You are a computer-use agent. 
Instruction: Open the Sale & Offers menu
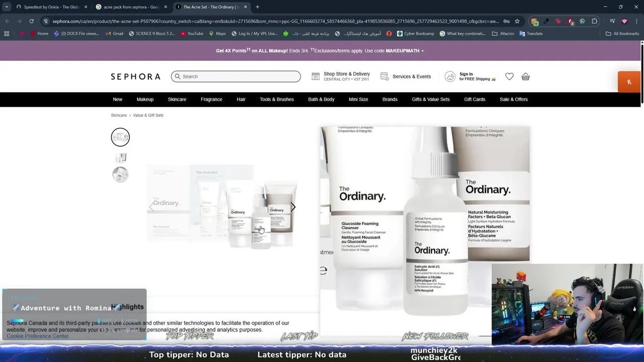click(514, 100)
